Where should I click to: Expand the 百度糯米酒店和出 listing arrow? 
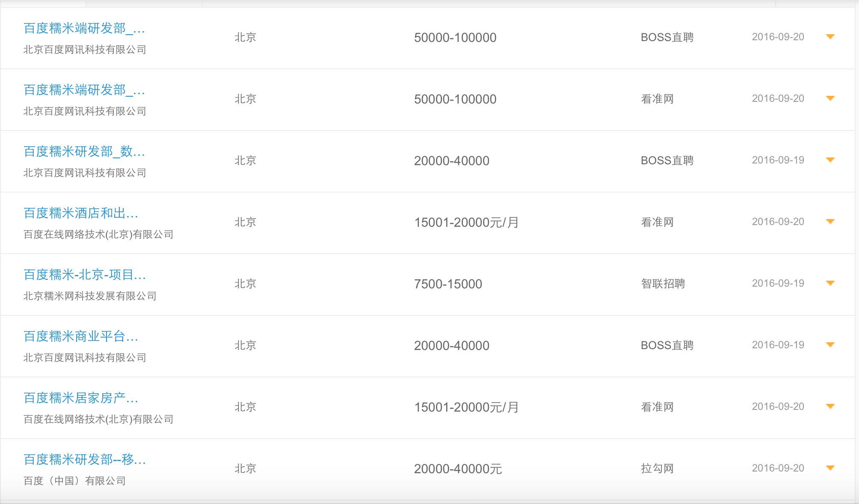830,222
